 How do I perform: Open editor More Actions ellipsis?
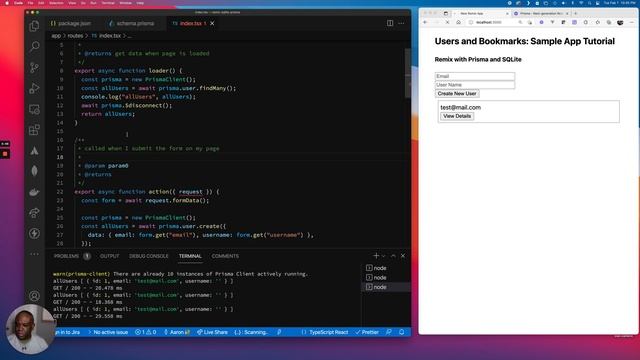point(401,23)
